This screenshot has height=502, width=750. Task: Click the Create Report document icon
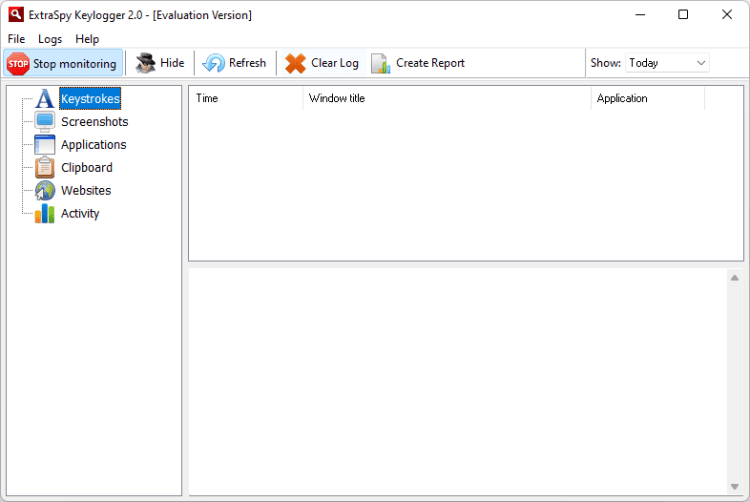pyautogui.click(x=381, y=63)
